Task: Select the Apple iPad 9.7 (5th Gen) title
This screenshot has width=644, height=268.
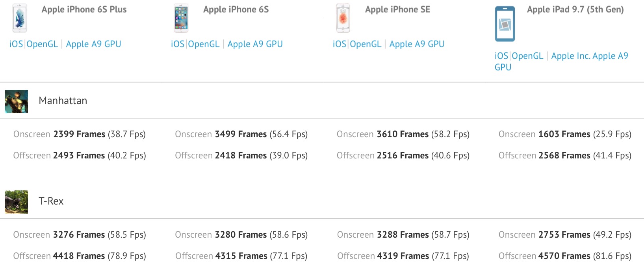Action: (x=575, y=10)
